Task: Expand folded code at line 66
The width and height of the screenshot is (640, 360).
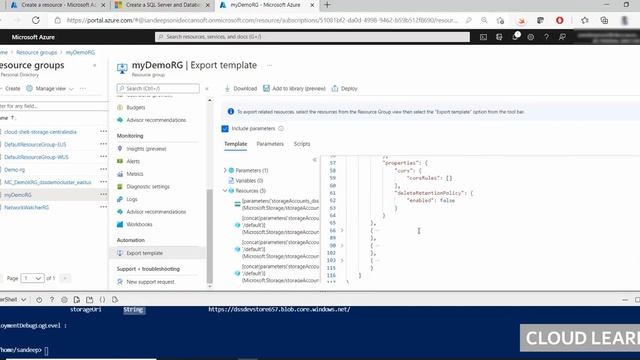Action: 342,231
